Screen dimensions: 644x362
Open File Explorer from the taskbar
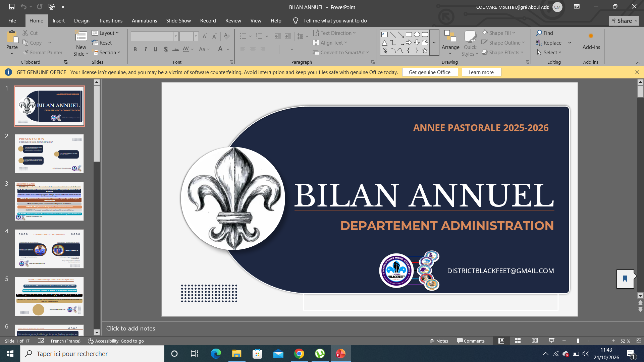pos(236,354)
